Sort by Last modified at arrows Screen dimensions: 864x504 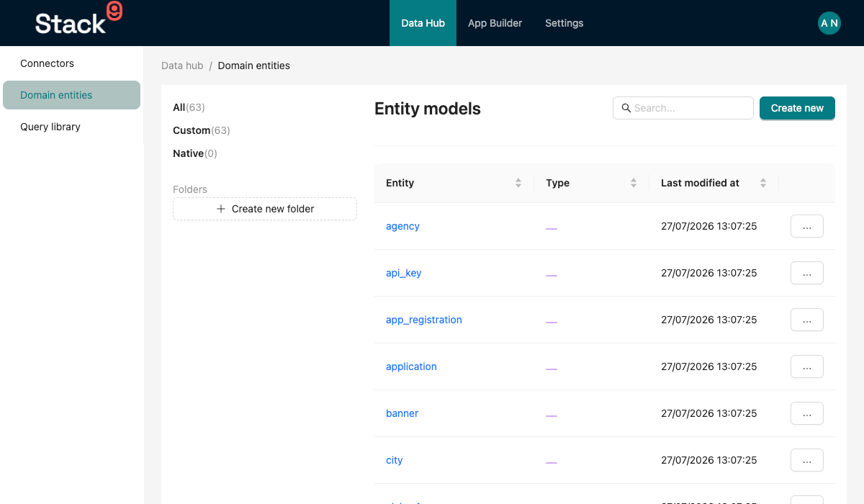763,183
